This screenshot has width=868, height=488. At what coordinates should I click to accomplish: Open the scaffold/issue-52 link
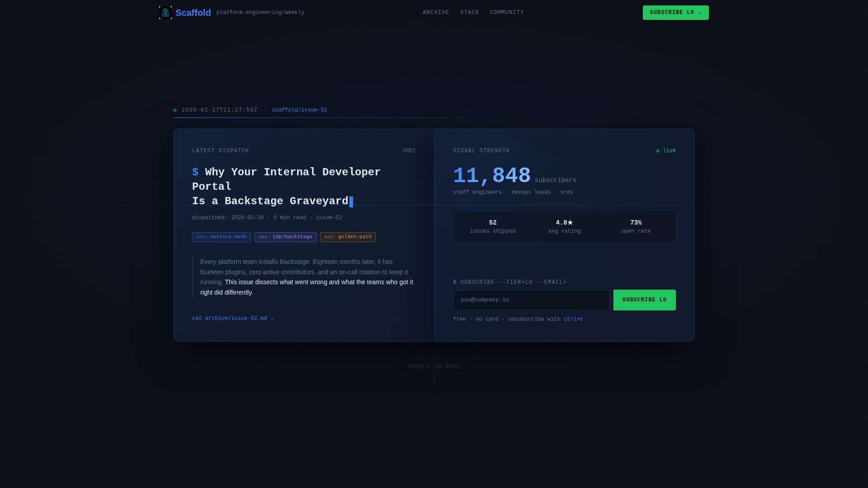coord(299,110)
